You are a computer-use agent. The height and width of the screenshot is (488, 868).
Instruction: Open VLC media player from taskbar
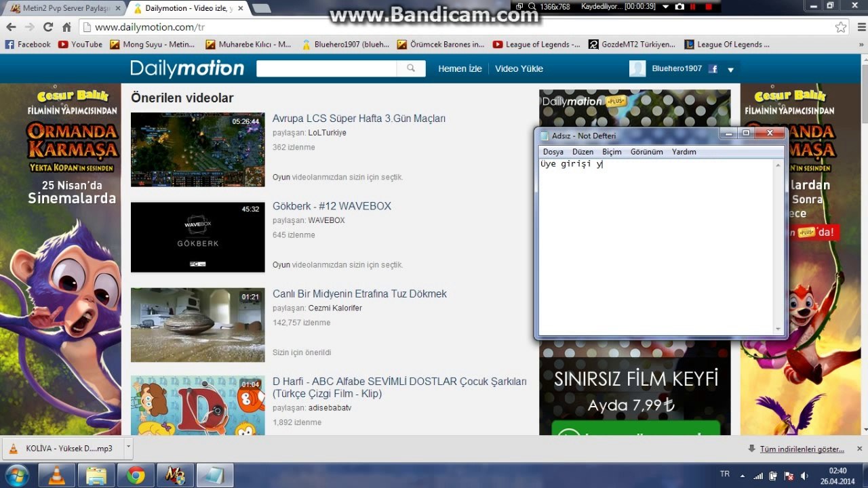coord(56,475)
